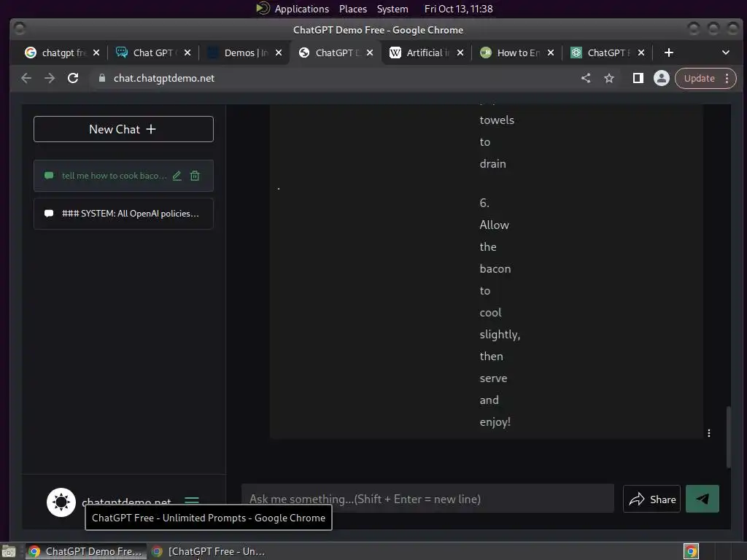Start a New Chat
747x560 pixels.
[x=123, y=129]
